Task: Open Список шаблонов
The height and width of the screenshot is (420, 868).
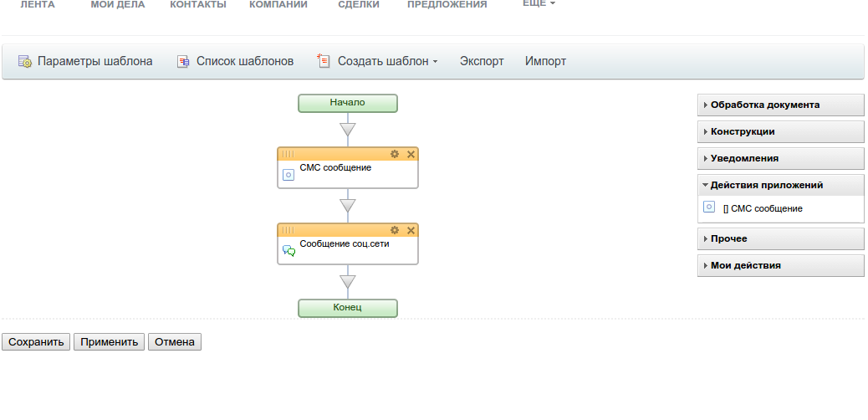Action: tap(245, 62)
